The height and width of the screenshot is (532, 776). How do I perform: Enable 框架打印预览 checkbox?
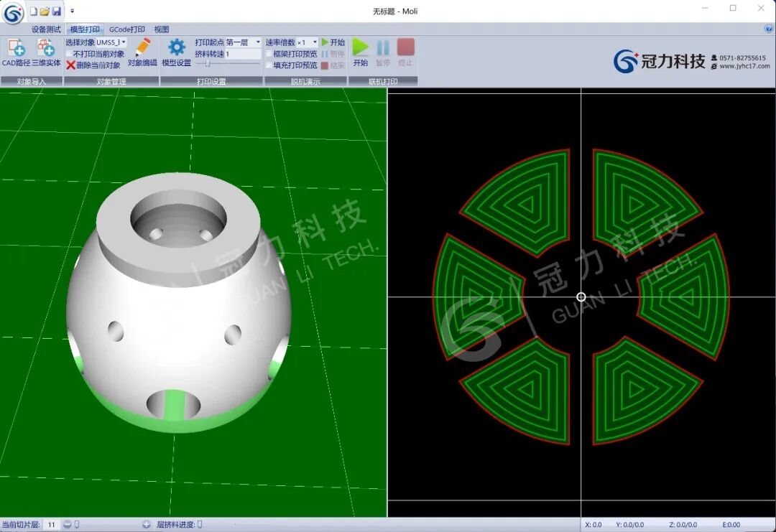tap(269, 54)
